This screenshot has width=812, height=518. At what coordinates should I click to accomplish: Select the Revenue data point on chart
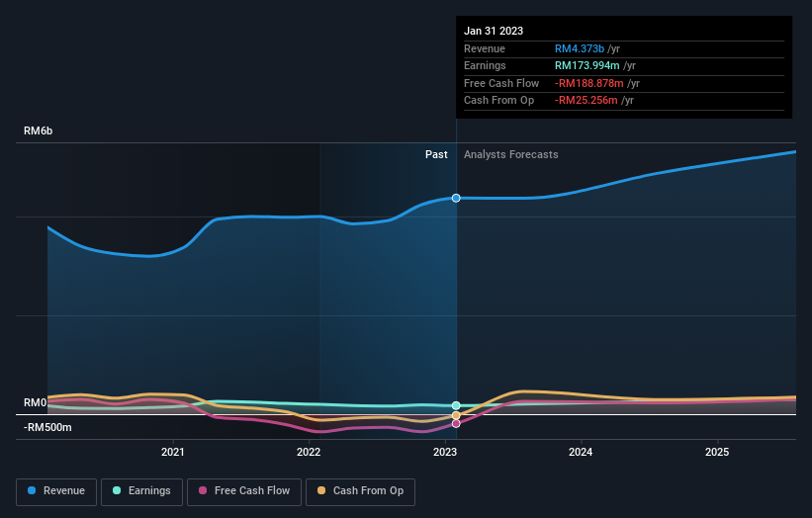coord(456,198)
